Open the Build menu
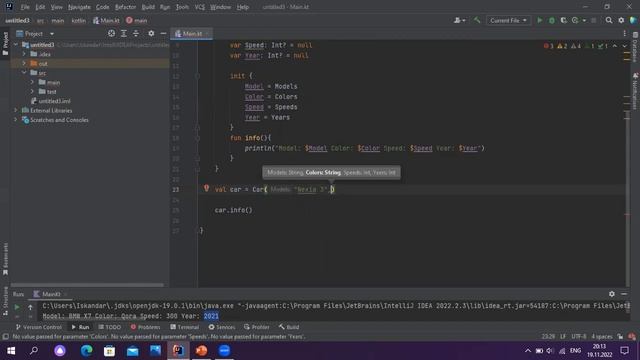640x360 pixels. tap(148, 7)
